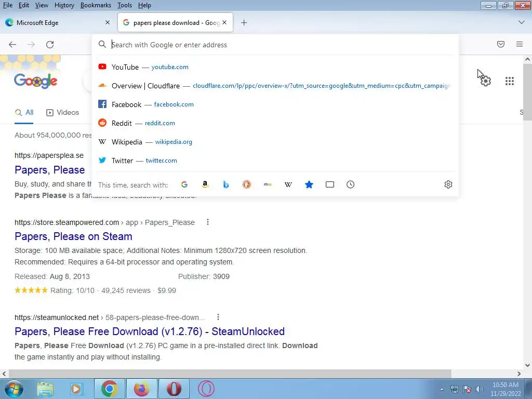532x399 pixels.
Task: Search this time with Google icon
Action: tap(184, 184)
